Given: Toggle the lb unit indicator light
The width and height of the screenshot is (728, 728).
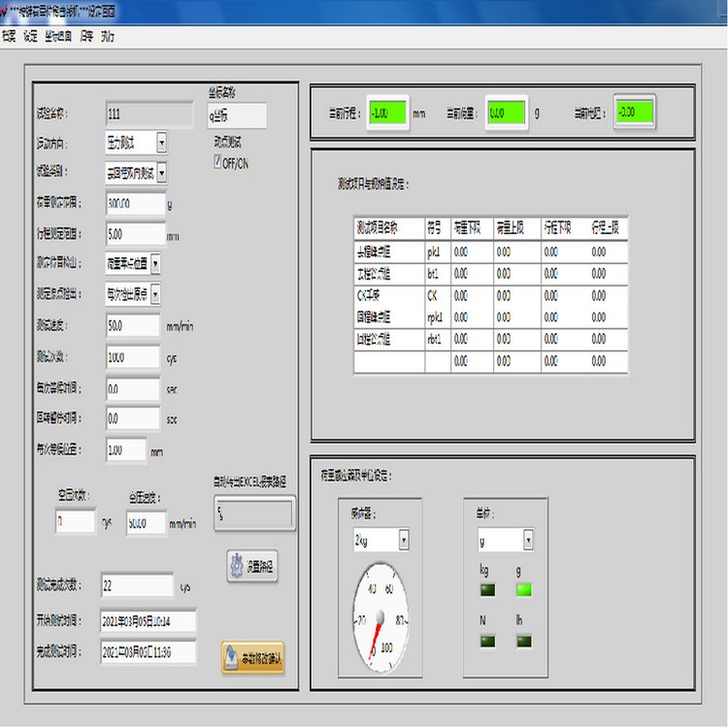Looking at the screenshot, I should [x=524, y=642].
